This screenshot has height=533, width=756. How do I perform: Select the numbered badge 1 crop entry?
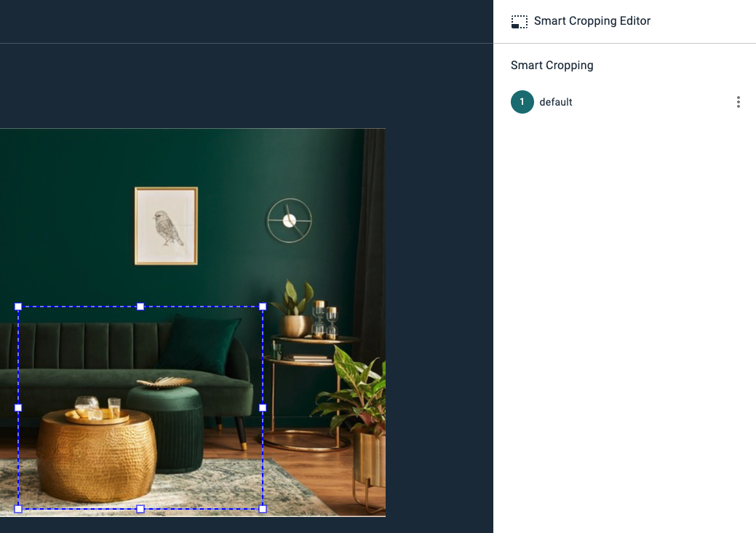[x=522, y=102]
